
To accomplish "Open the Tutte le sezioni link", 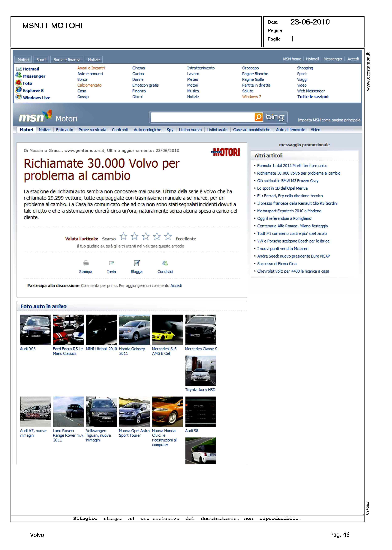I will tap(313, 97).
